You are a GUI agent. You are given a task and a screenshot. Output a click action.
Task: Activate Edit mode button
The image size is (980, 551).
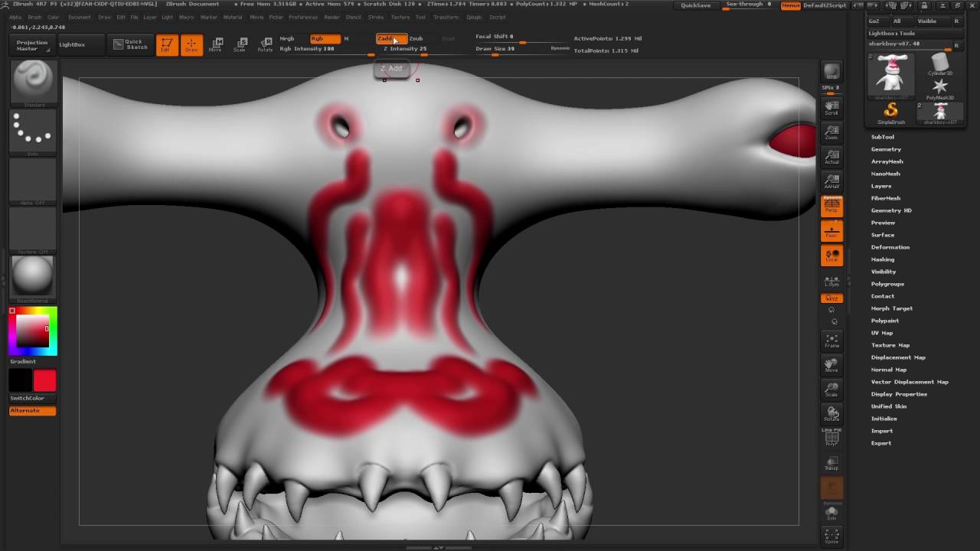pos(167,45)
